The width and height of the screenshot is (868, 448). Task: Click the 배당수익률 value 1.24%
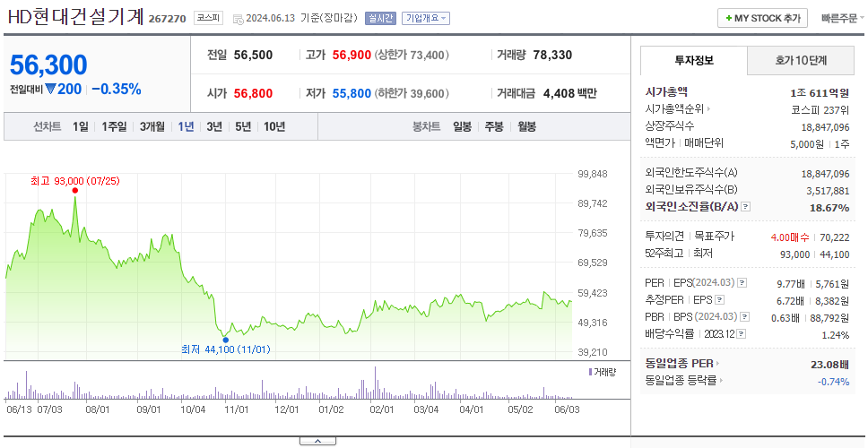[x=836, y=335]
